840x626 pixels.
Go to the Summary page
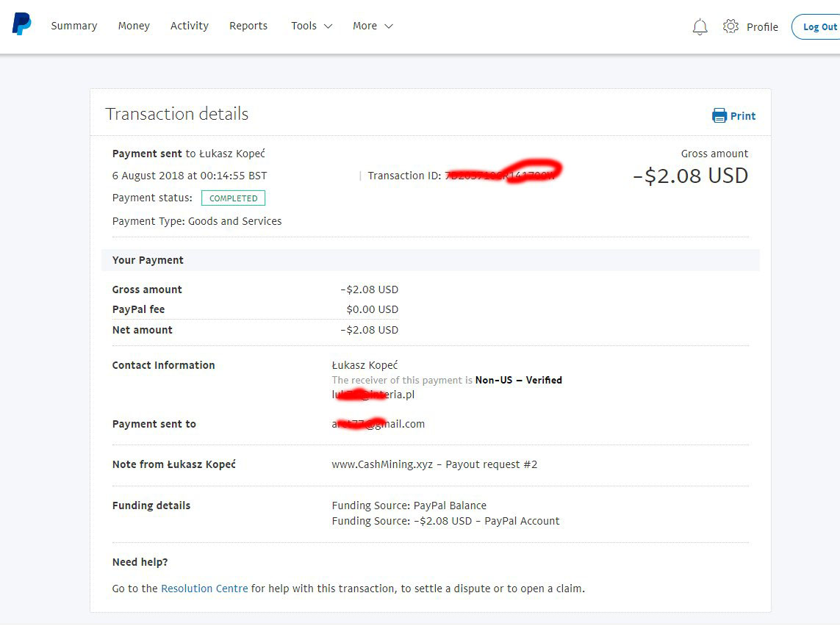pyautogui.click(x=74, y=26)
